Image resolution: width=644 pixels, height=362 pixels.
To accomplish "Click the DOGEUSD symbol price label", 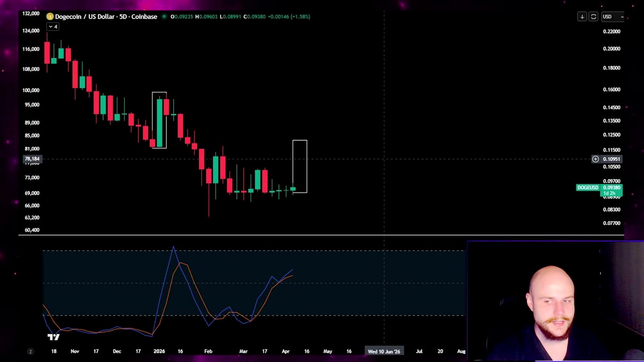I will (x=588, y=187).
